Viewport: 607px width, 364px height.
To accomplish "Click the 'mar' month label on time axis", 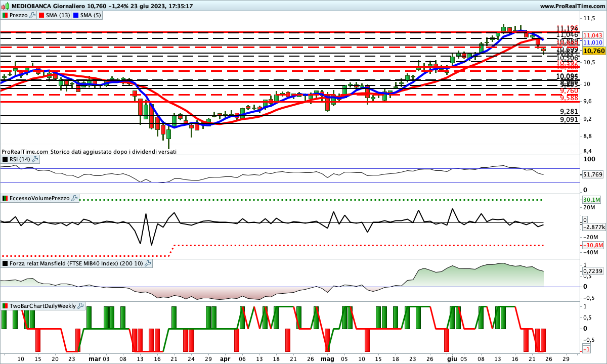I will click(x=95, y=359).
